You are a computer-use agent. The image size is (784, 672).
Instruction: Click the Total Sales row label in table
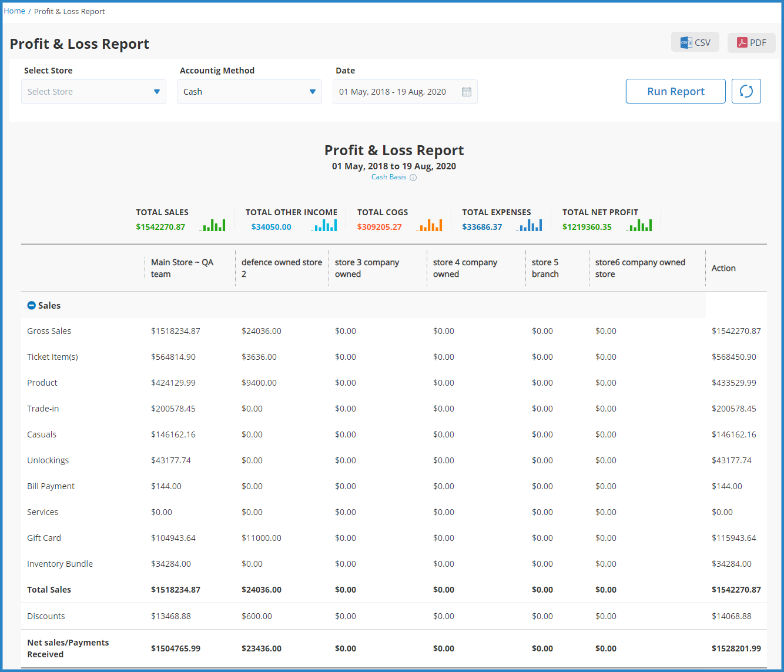pyautogui.click(x=49, y=590)
